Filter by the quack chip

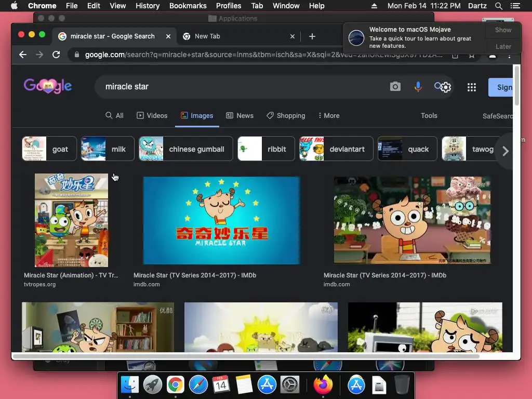coord(407,149)
